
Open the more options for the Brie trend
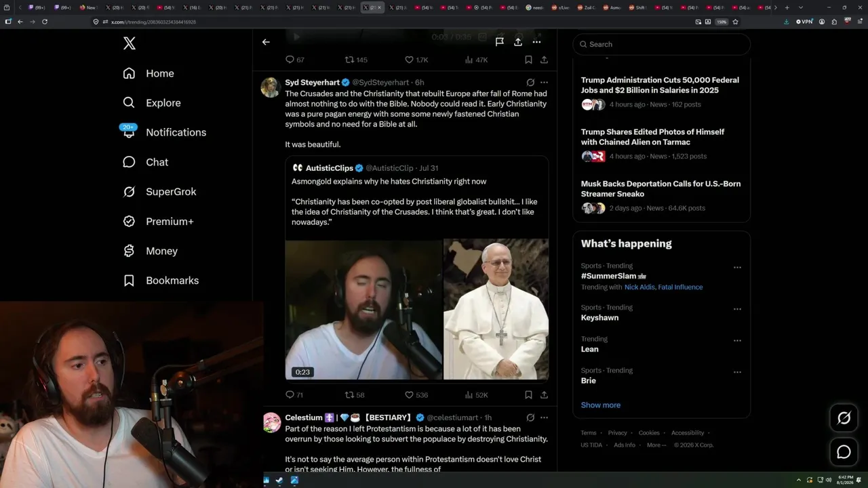tap(737, 372)
